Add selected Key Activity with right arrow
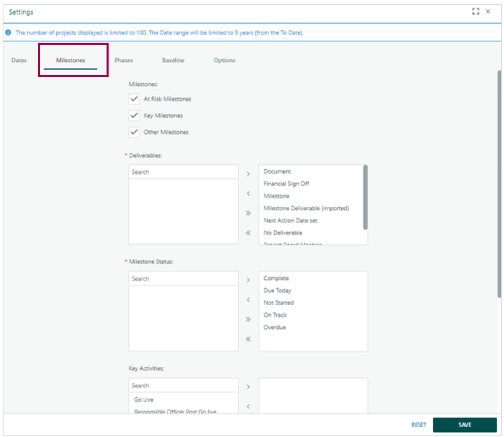Viewport: 504px width, 437px height. [248, 386]
